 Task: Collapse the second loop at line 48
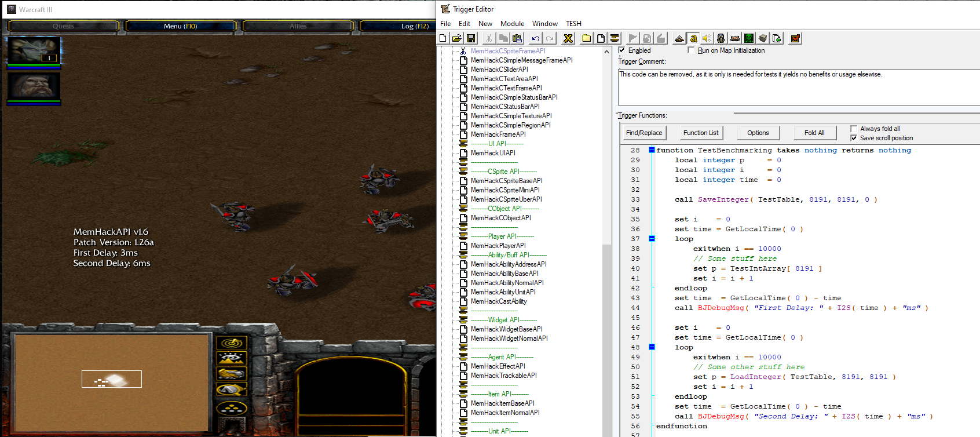click(x=652, y=347)
